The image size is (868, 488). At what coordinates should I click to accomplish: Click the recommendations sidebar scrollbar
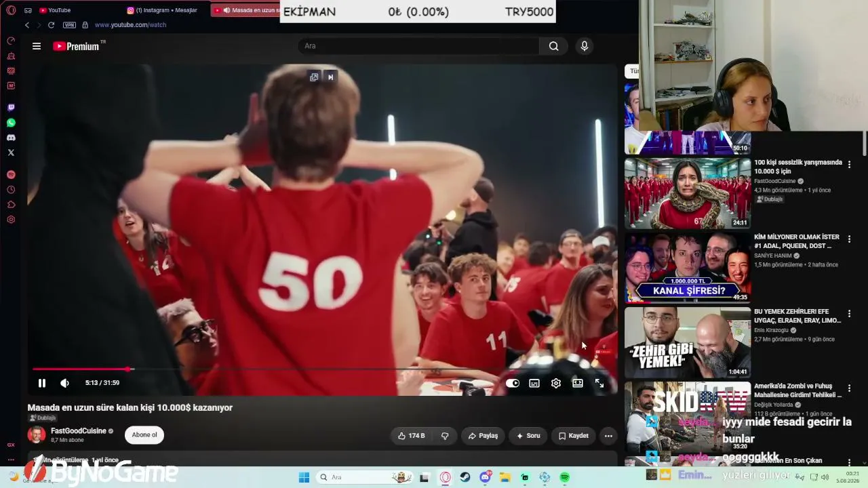tap(865, 142)
